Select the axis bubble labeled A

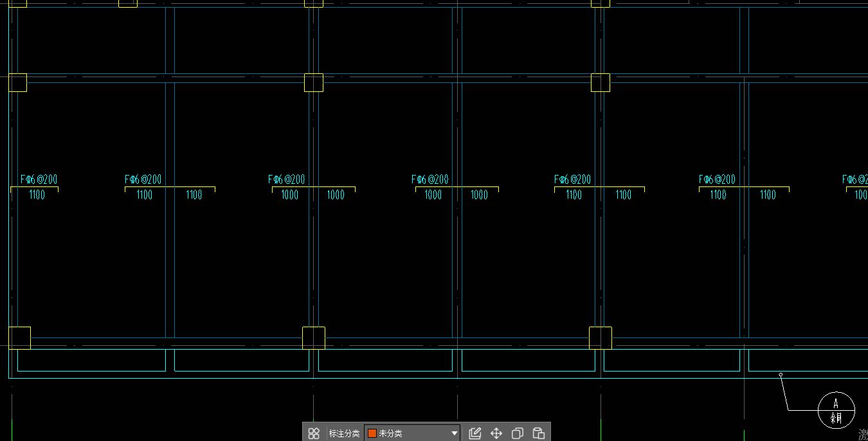(836, 410)
